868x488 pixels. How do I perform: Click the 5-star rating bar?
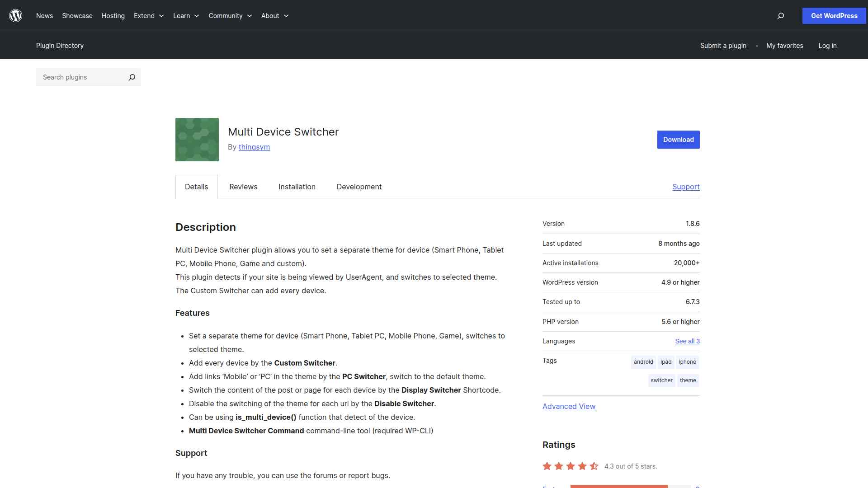tap(630, 487)
